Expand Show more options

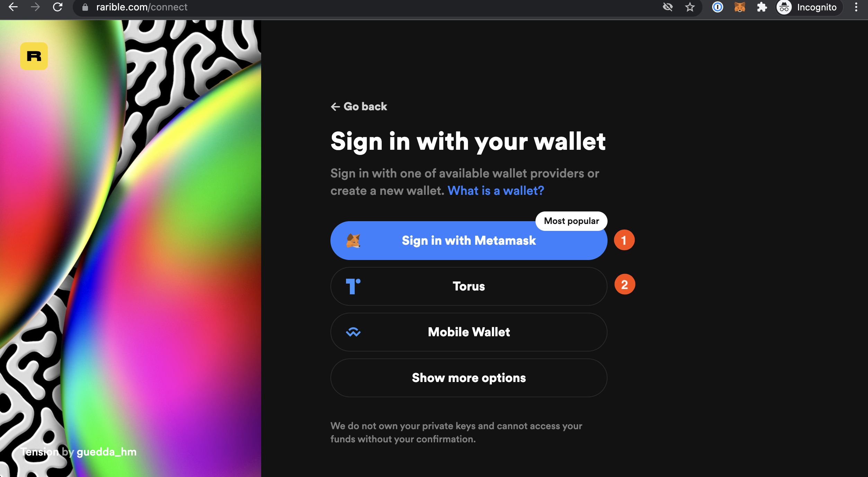point(469,378)
